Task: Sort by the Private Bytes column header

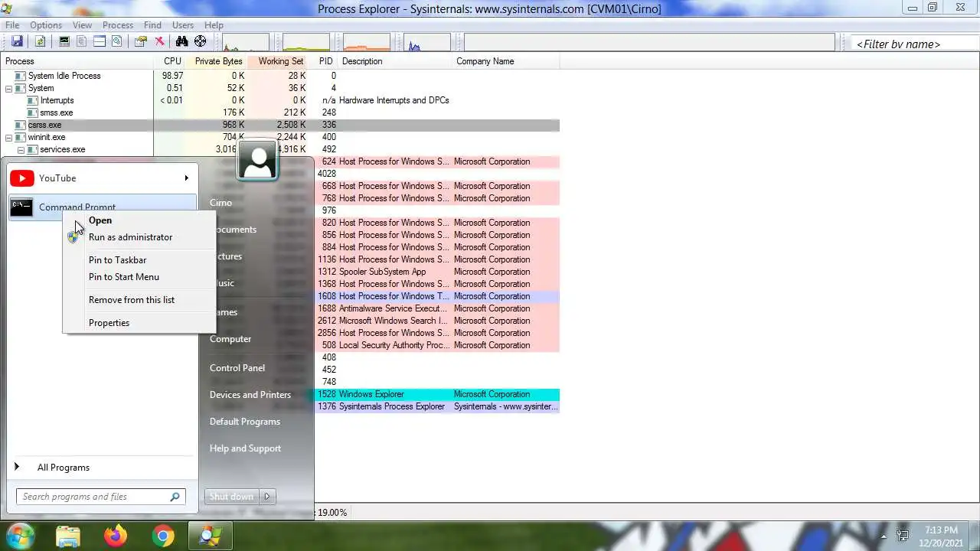Action: pos(217,61)
